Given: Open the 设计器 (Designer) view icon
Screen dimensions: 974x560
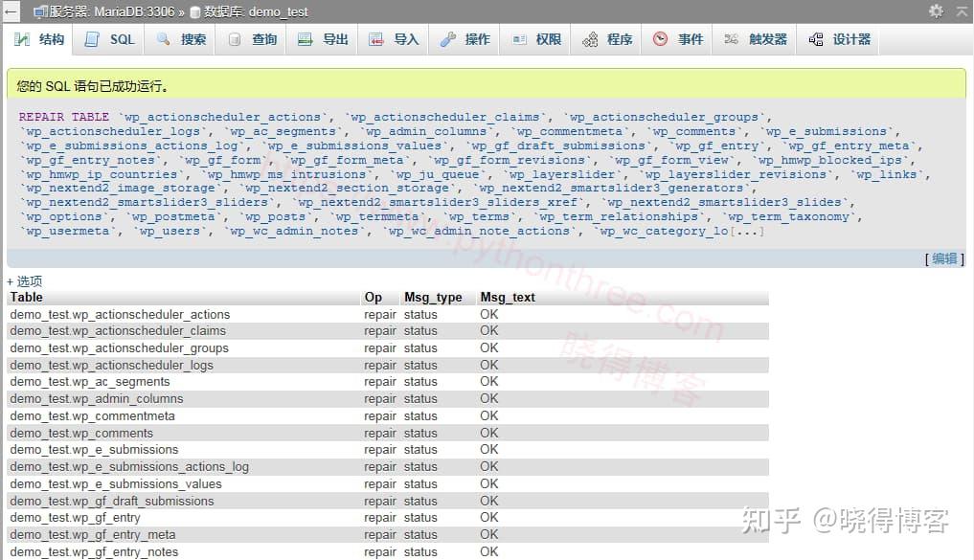Looking at the screenshot, I should click(x=814, y=40).
